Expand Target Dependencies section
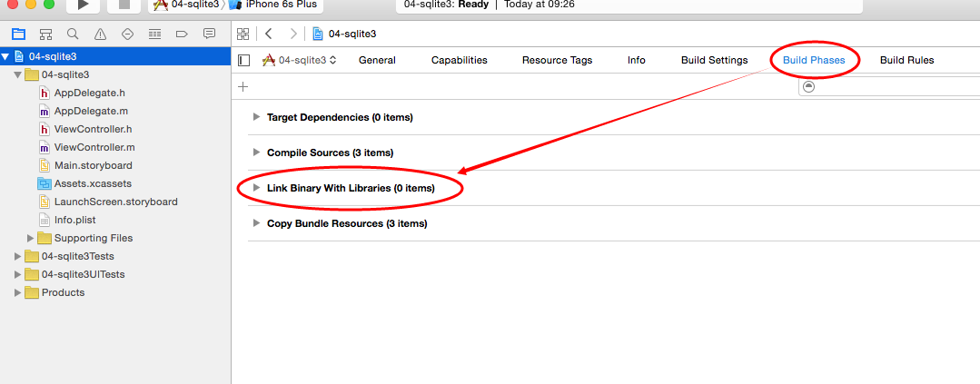The width and height of the screenshot is (980, 384). (255, 117)
